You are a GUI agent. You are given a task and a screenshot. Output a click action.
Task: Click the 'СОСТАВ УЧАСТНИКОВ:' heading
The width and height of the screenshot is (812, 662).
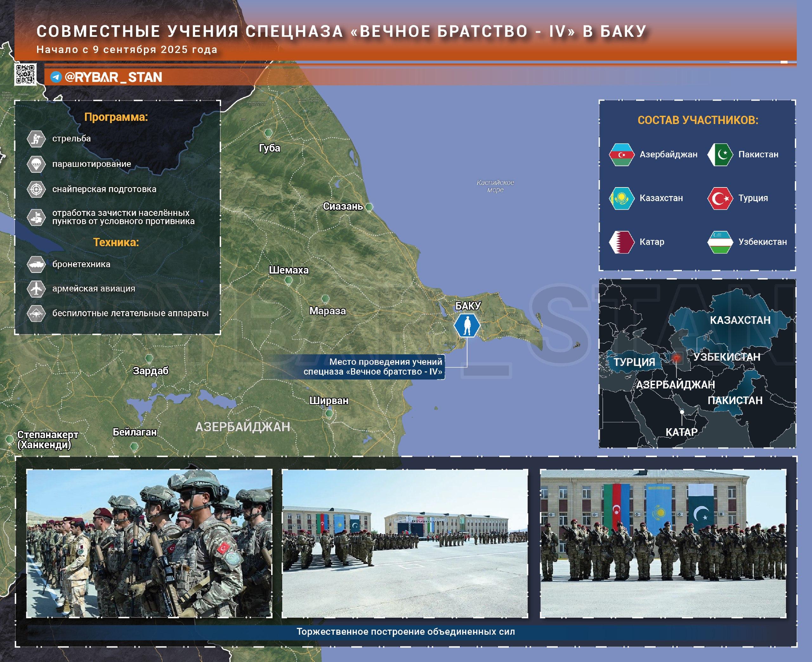698,120
